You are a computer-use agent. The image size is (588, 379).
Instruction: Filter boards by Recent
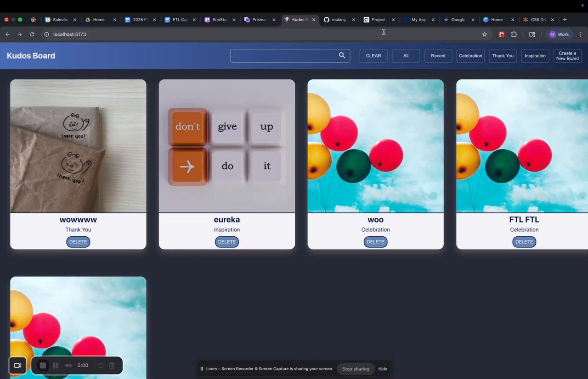click(x=438, y=56)
